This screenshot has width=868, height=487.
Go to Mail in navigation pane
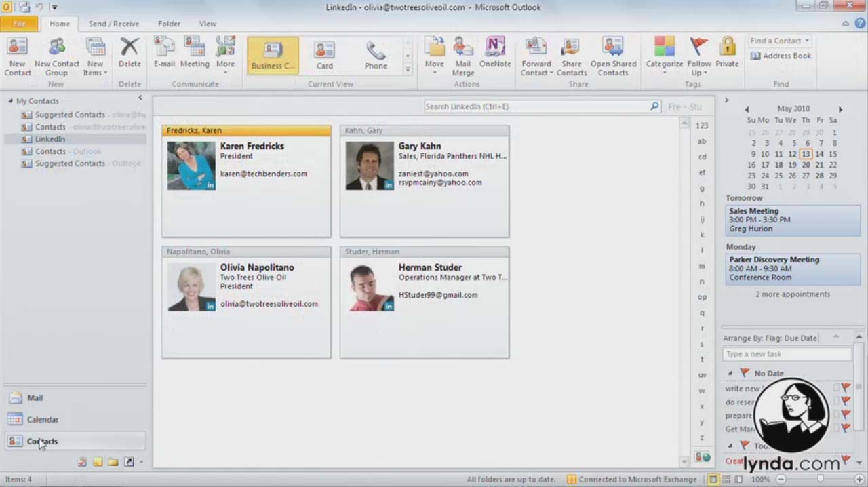tap(75, 398)
